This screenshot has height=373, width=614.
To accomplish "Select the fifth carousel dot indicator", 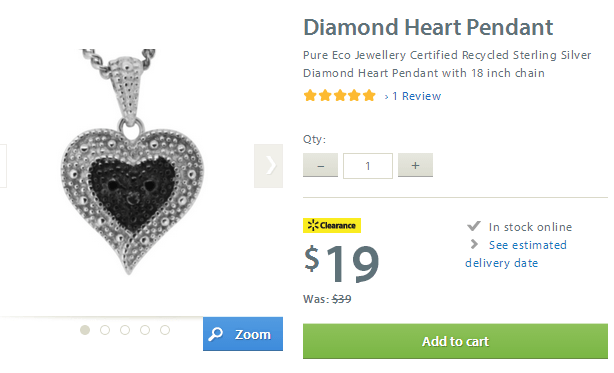I will [x=165, y=330].
